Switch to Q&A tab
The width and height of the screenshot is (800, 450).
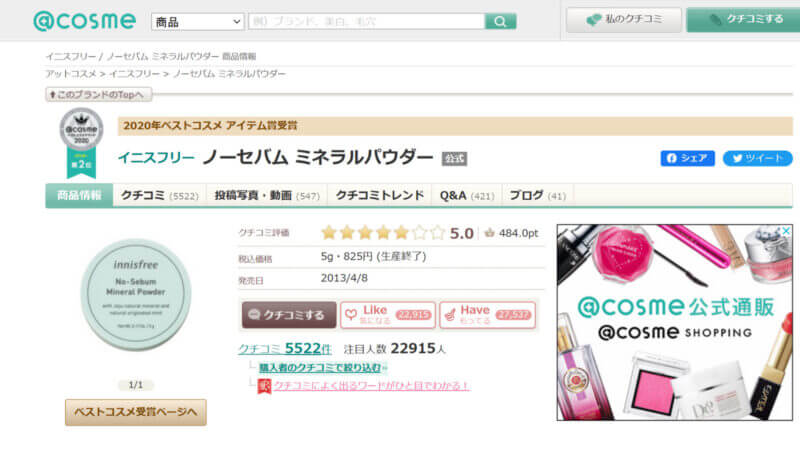(467, 195)
